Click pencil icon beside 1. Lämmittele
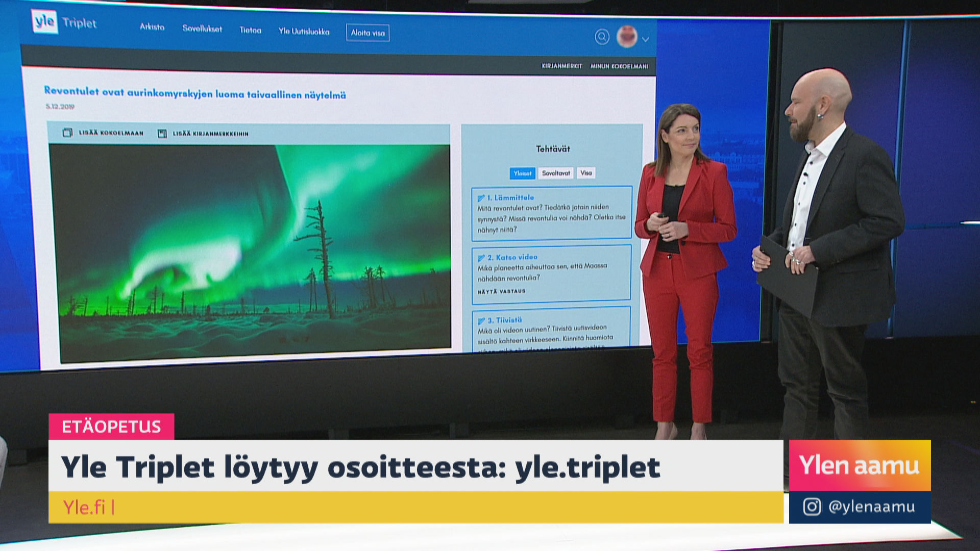980x551 pixels. 480,198
